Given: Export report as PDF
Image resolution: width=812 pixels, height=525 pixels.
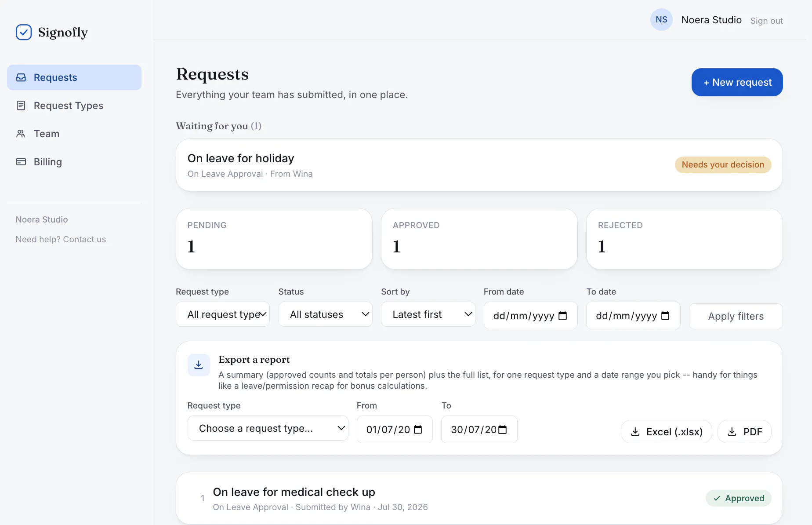Looking at the screenshot, I should click(x=745, y=432).
